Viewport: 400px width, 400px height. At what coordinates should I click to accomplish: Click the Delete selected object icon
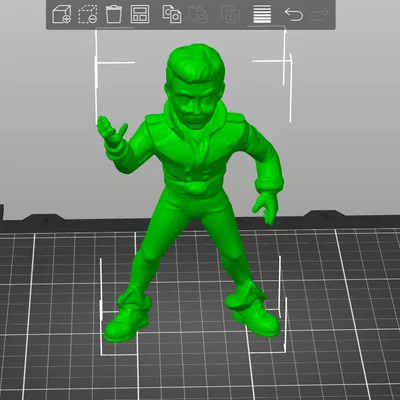click(88, 14)
